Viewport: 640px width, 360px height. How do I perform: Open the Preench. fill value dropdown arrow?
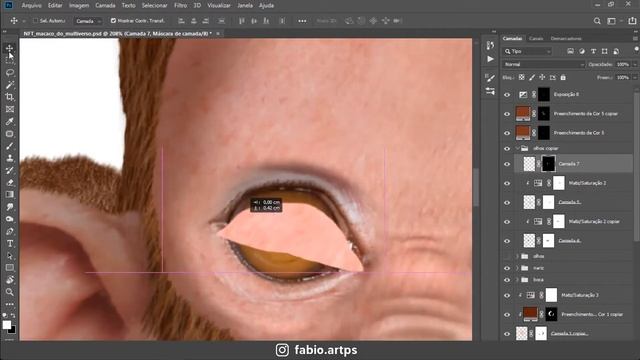click(635, 78)
